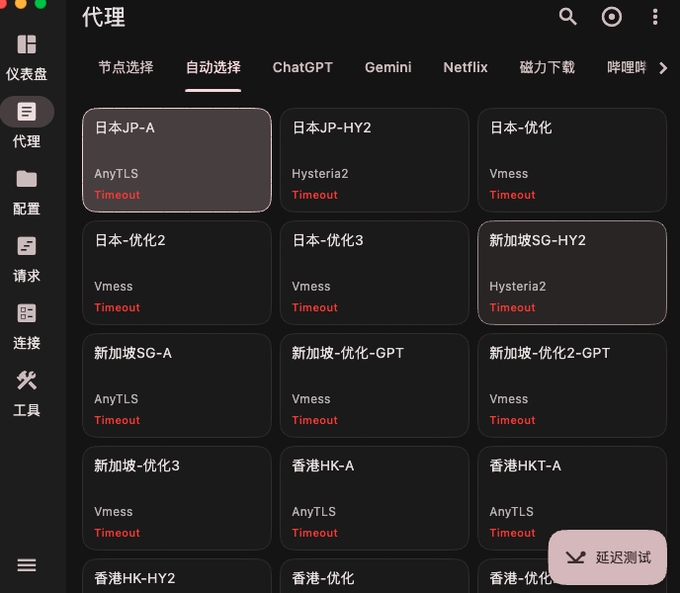This screenshot has height=593, width=680.
Task: Select the 香港HK-HY2 proxy card
Action: coord(177,576)
